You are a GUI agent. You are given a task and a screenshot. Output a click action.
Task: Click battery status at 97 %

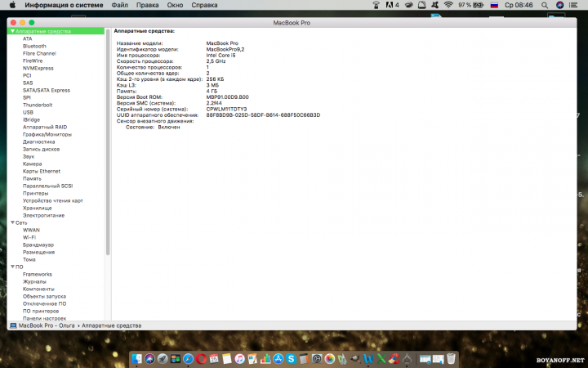pos(471,5)
